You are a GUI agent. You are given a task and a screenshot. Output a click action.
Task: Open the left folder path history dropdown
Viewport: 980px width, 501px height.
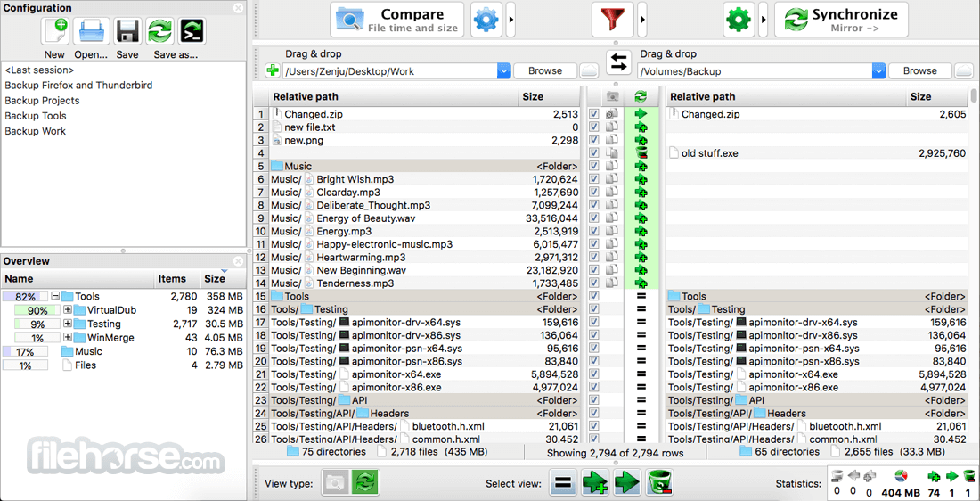(x=504, y=71)
